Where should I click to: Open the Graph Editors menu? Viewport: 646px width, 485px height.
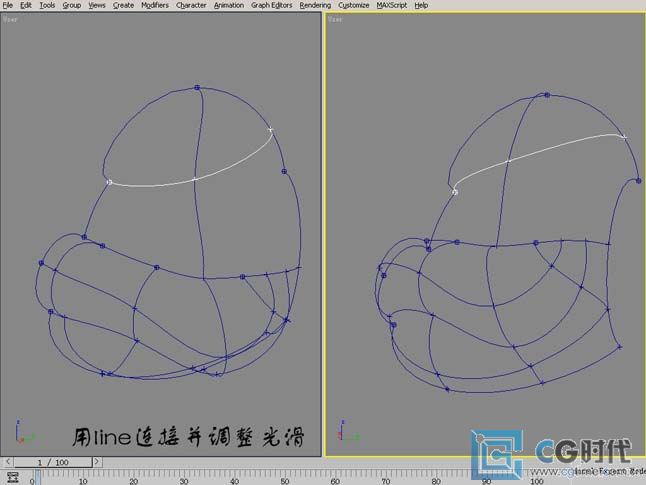(272, 5)
